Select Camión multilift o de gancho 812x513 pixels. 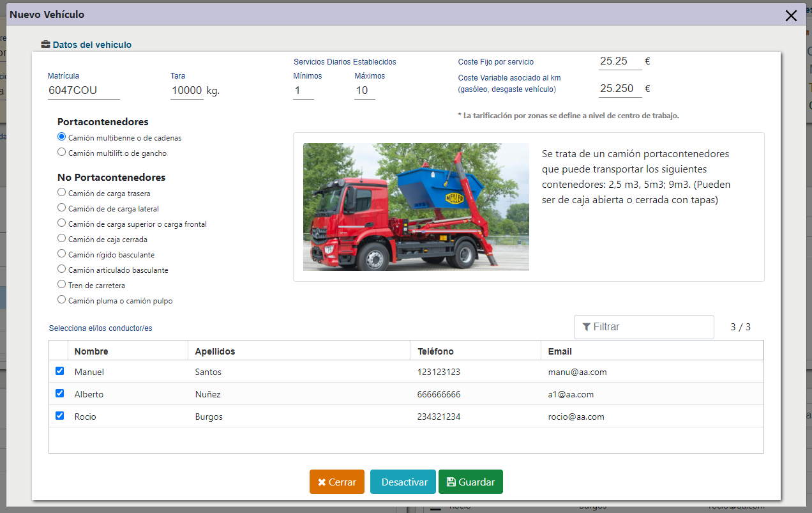62,153
